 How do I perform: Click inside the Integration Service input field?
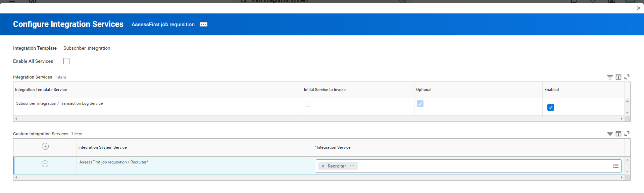click(470, 166)
